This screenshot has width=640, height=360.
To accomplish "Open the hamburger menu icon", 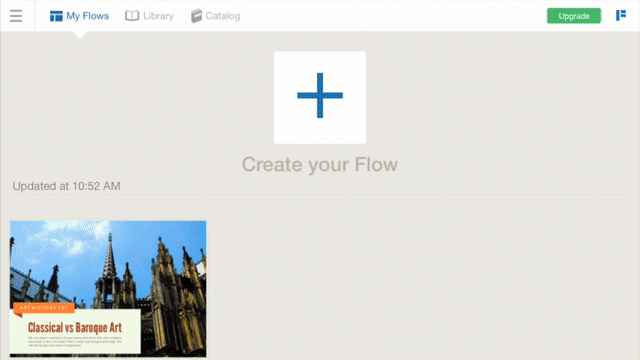I will pos(16,16).
